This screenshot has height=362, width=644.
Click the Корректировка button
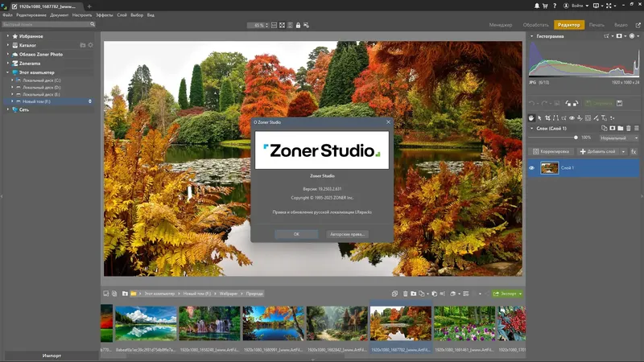(551, 151)
